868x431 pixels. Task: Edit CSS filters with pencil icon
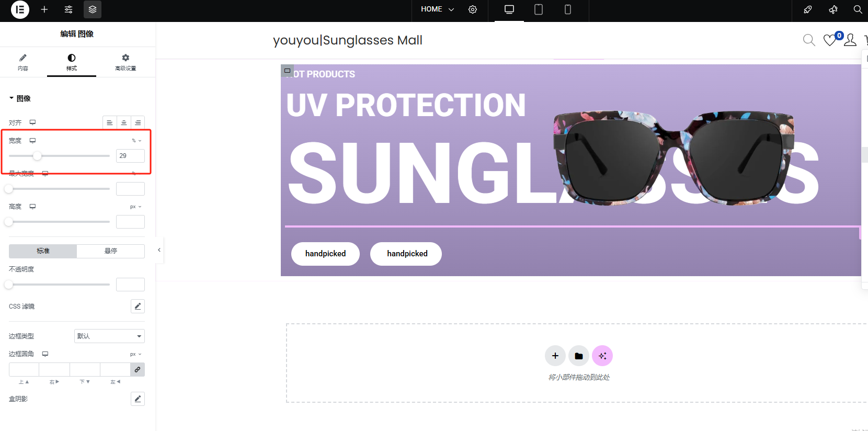[x=138, y=307]
